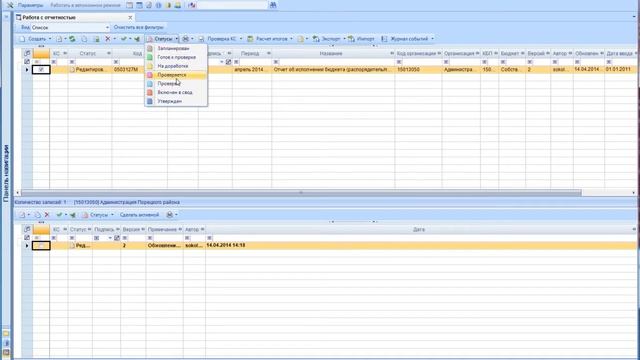The image size is (640, 360).
Task: Open the Проверка КС dropdown arrow
Action: 241,39
